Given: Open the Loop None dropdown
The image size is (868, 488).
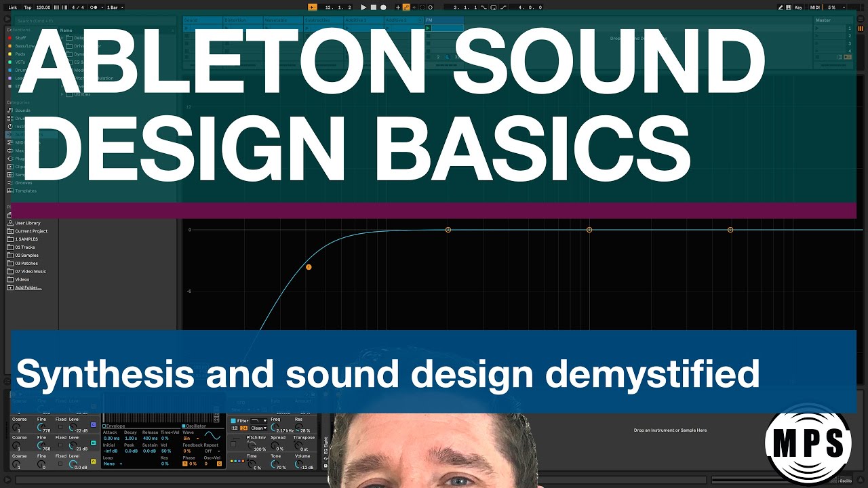Looking at the screenshot, I should pos(113,464).
